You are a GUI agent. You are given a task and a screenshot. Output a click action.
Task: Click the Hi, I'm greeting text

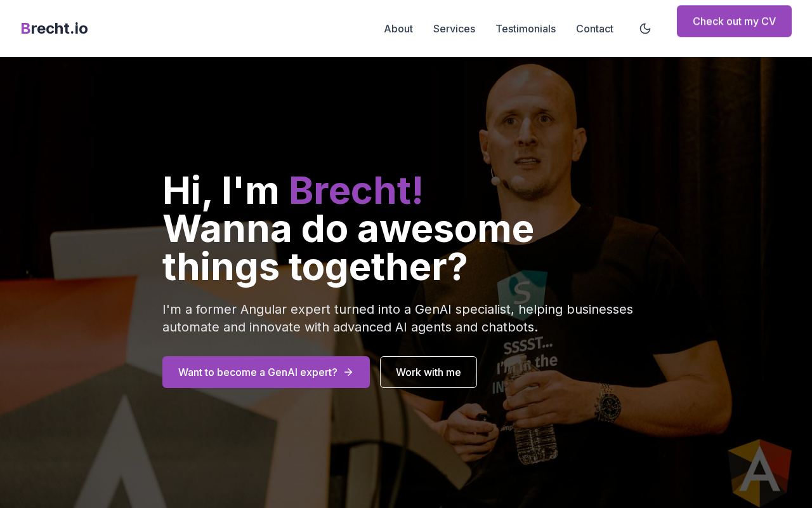coord(221,190)
